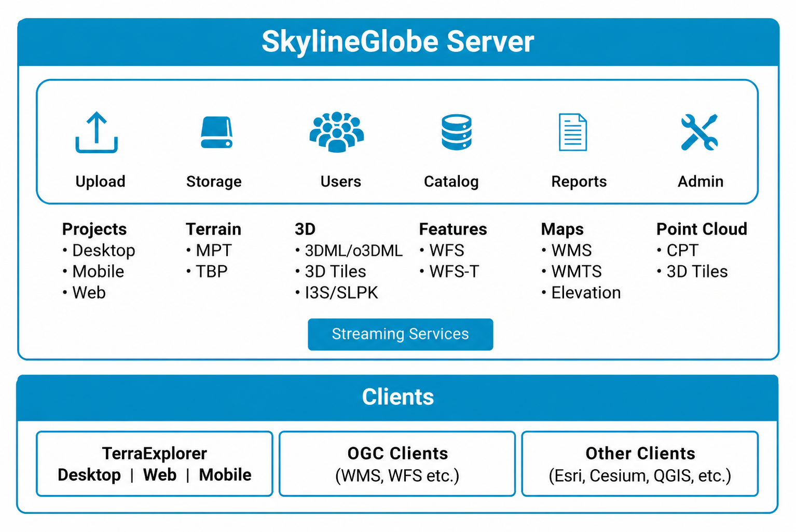Click "Web" under Projects
This screenshot has height=532, width=796.
click(x=89, y=293)
